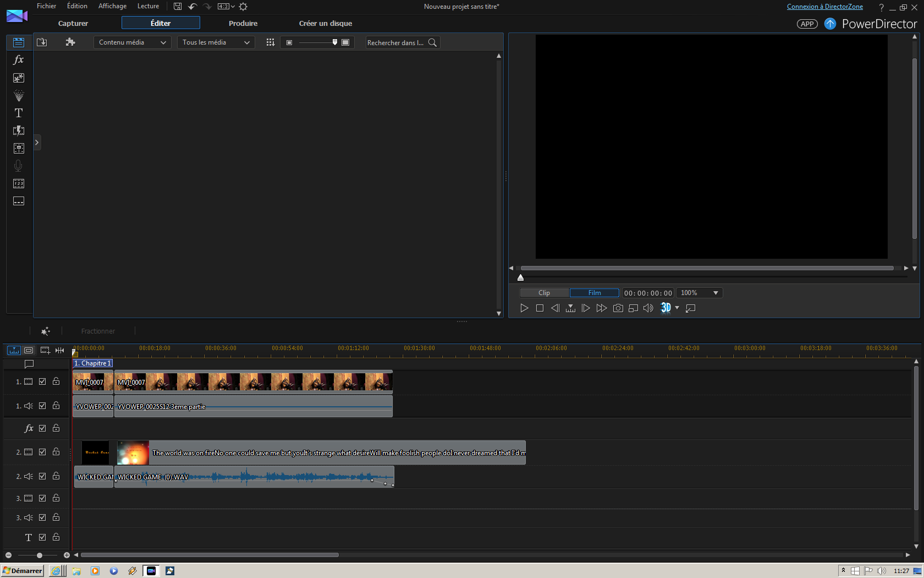Open the Contenu média dropdown
The width and height of the screenshot is (924, 578).
pyautogui.click(x=132, y=42)
